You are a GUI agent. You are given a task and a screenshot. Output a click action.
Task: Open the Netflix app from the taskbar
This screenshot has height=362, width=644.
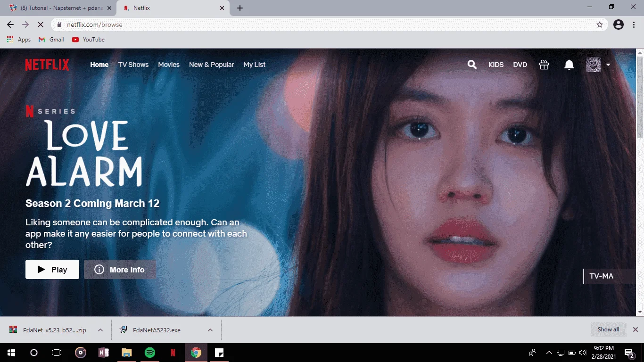[173, 353]
